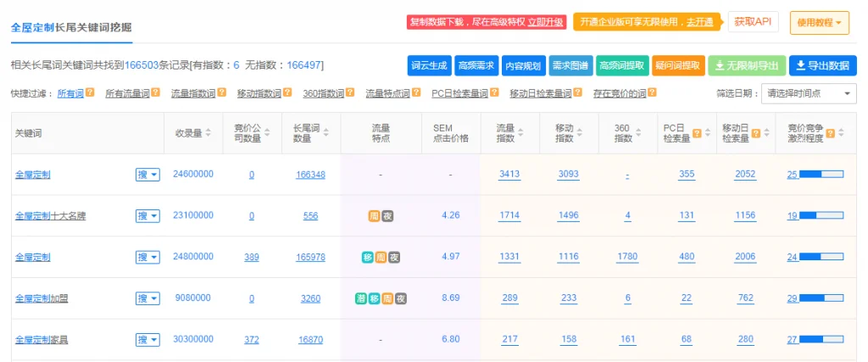Screen dimensions: 868x362
Task: Open the 筛选日期 time point dropdown
Action: (809, 93)
